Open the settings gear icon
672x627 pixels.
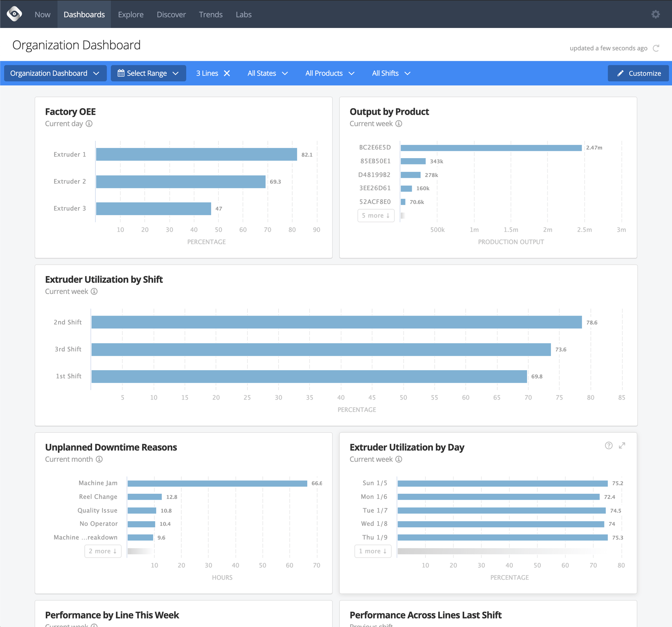point(656,14)
